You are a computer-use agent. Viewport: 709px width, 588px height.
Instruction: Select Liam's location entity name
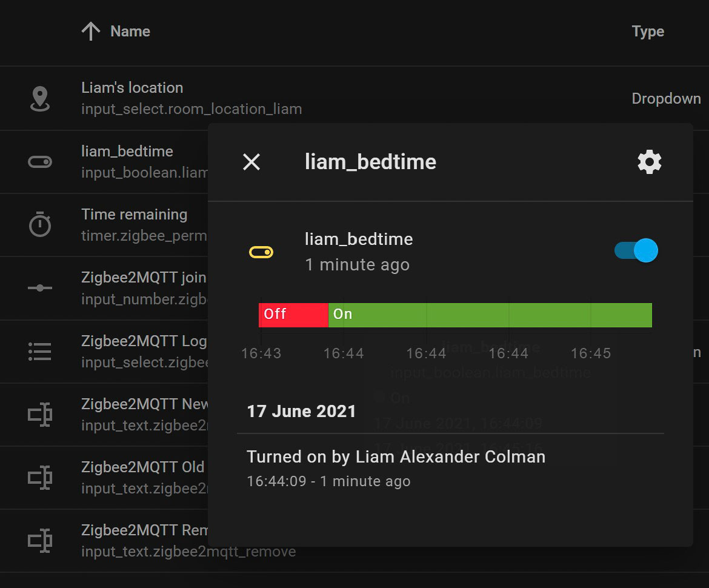pos(132,87)
